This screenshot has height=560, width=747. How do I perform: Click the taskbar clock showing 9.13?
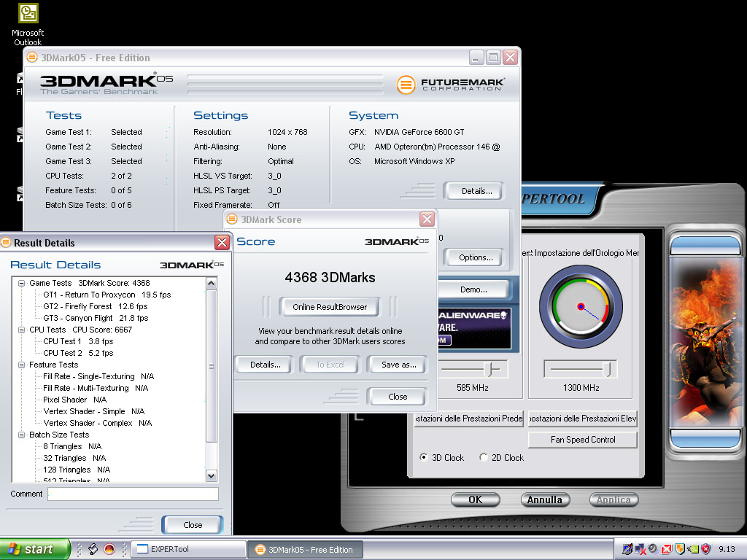[x=727, y=549]
